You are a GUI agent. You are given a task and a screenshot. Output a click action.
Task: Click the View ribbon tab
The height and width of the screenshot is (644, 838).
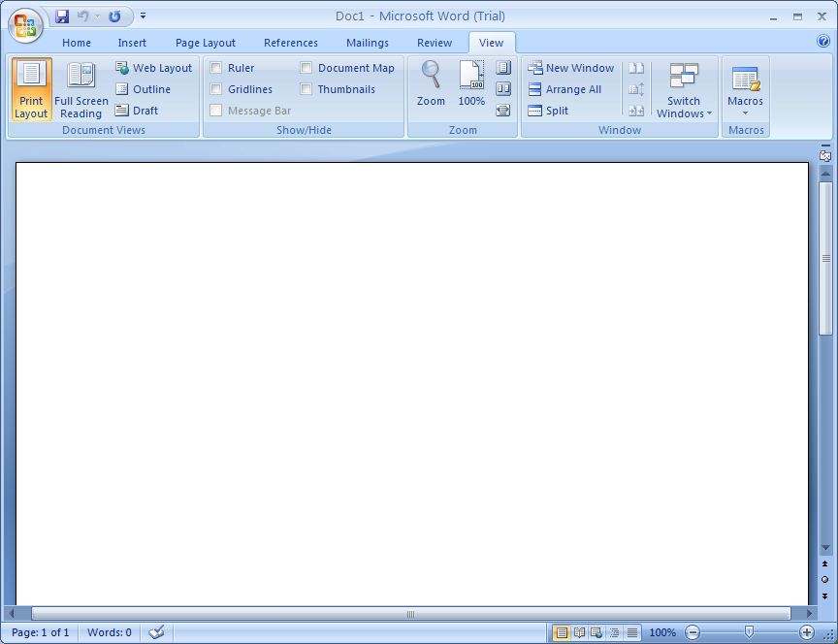pyautogui.click(x=491, y=43)
